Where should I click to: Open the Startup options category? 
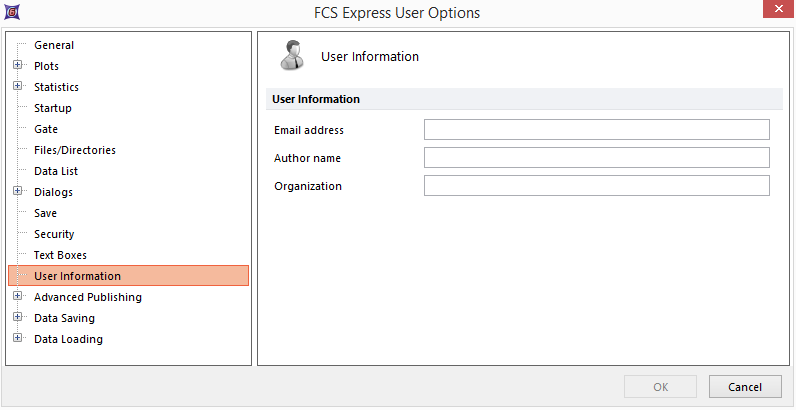pos(53,108)
